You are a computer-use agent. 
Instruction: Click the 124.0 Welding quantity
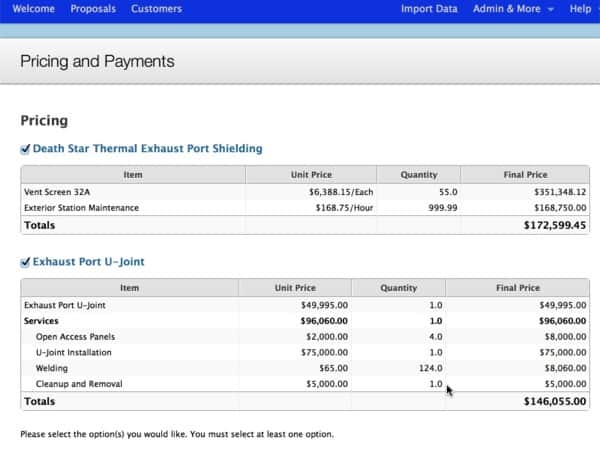[430, 368]
